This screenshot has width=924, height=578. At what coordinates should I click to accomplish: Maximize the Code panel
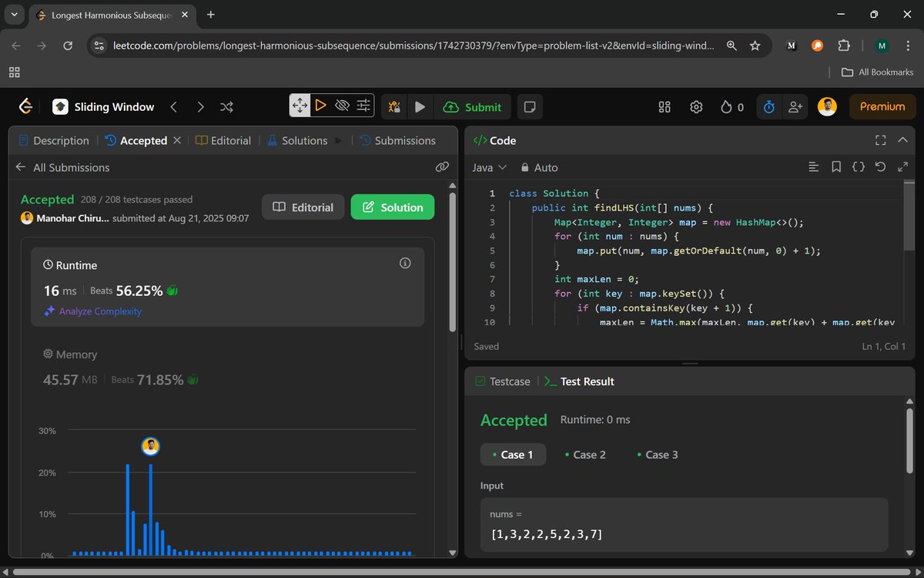point(881,140)
